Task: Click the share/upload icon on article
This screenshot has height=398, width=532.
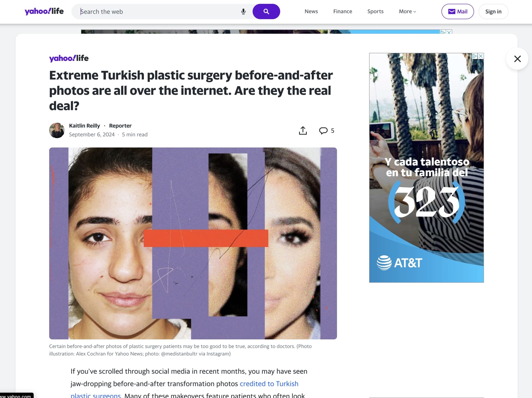Action: pyautogui.click(x=303, y=130)
